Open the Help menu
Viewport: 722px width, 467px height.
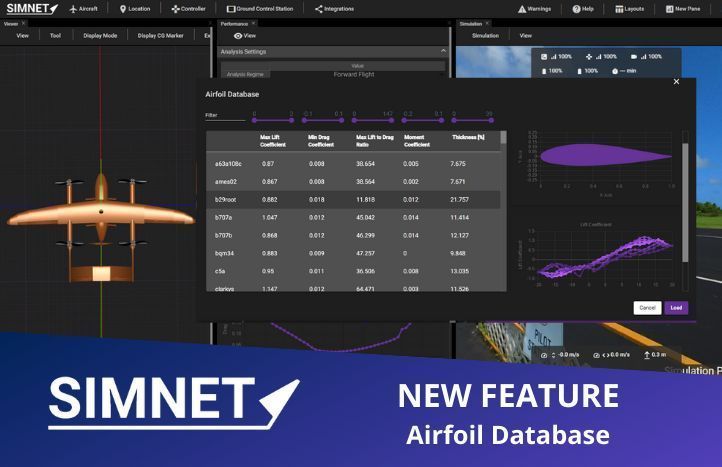coord(583,9)
